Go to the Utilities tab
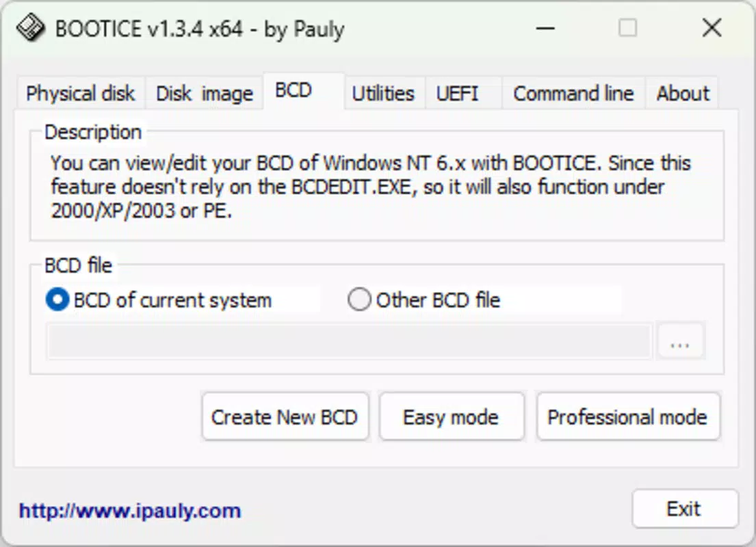Image resolution: width=756 pixels, height=547 pixels. [383, 93]
